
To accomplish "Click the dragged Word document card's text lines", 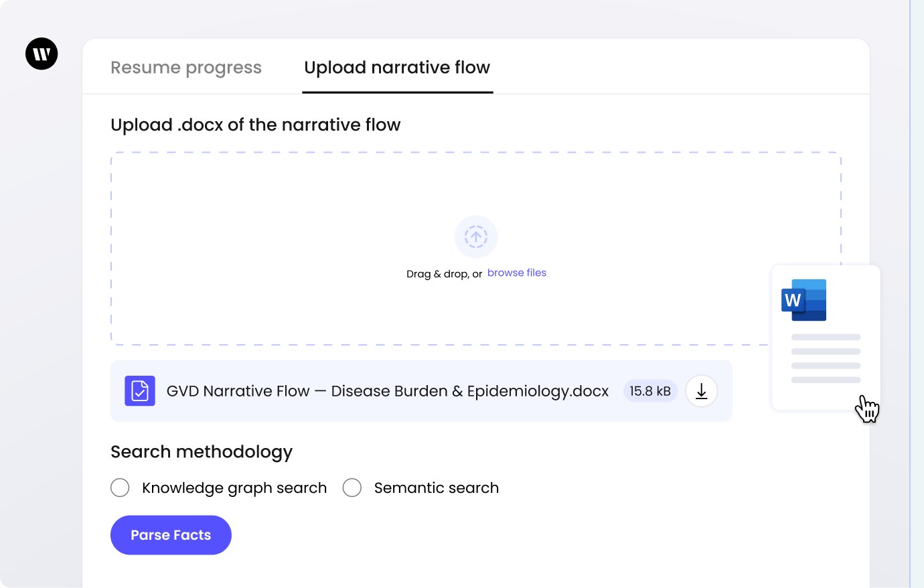I will click(826, 358).
